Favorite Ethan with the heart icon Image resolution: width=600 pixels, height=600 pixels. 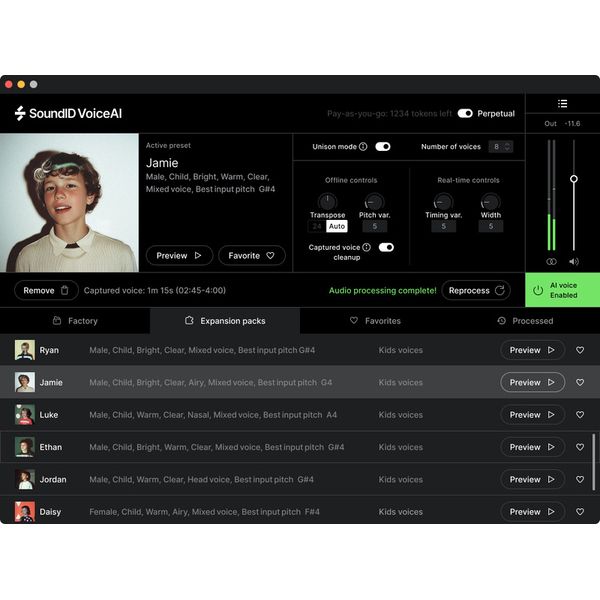(x=580, y=447)
